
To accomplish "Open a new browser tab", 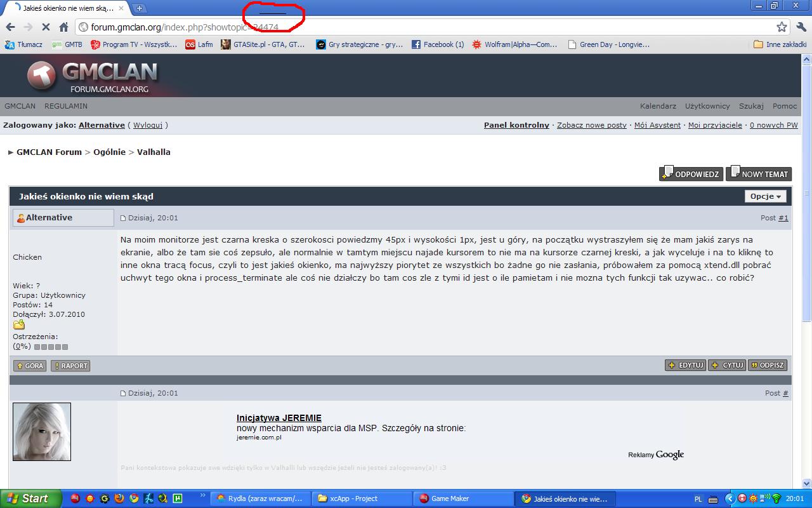I will click(x=140, y=8).
